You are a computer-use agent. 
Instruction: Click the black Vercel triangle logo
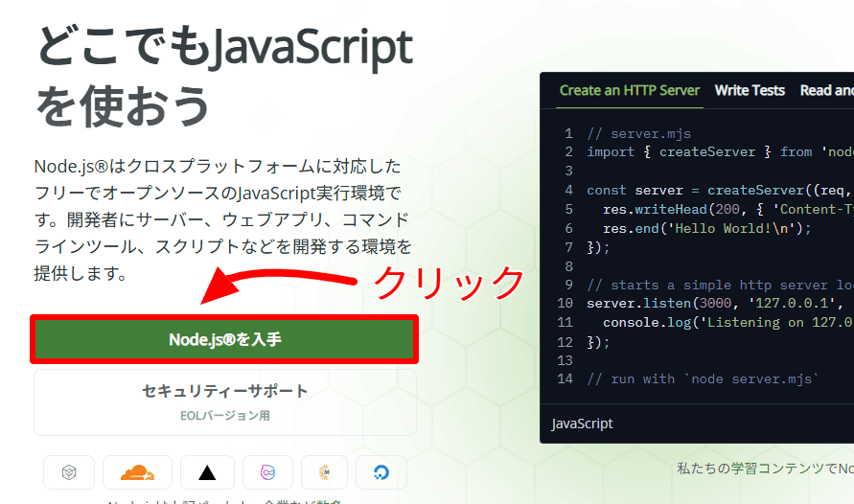pos(207,472)
